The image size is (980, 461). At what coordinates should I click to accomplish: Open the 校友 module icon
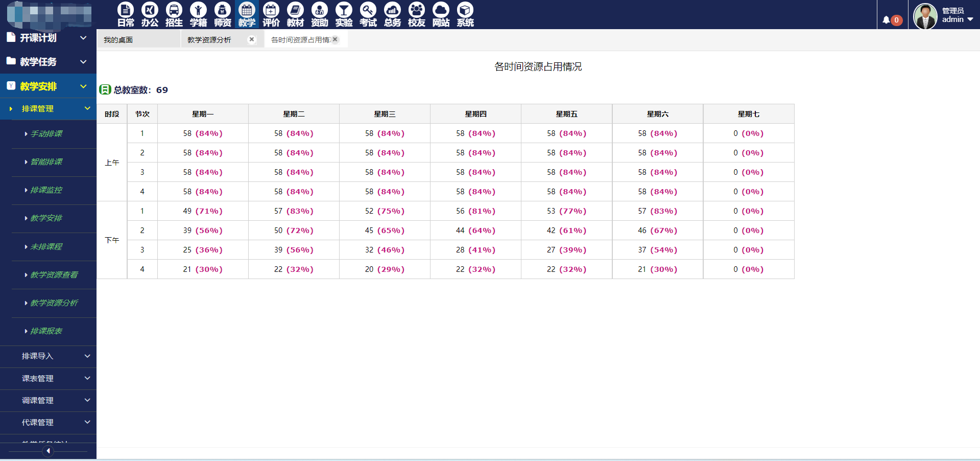click(x=417, y=14)
